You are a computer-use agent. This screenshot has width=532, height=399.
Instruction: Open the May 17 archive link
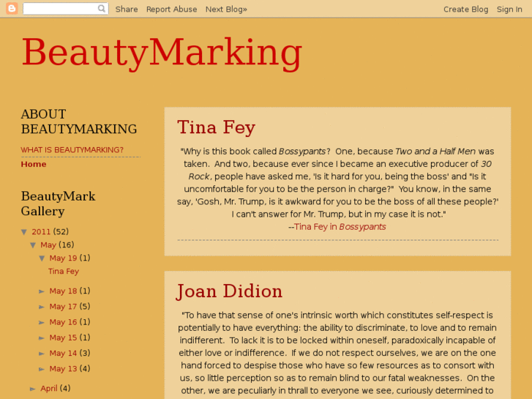(x=63, y=307)
